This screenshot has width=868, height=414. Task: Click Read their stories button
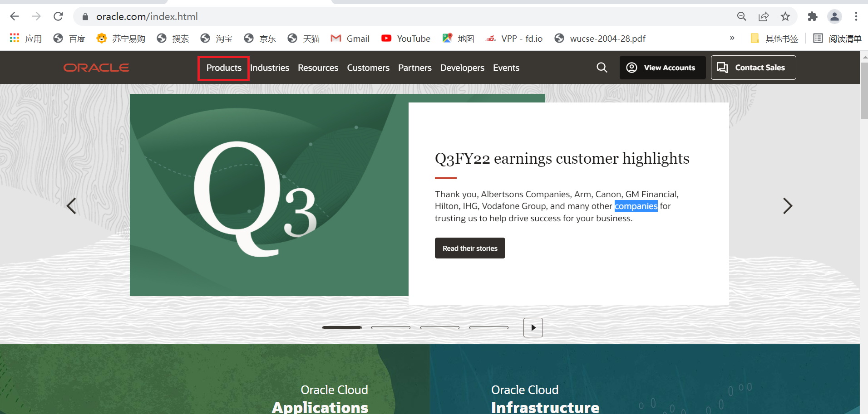click(470, 248)
